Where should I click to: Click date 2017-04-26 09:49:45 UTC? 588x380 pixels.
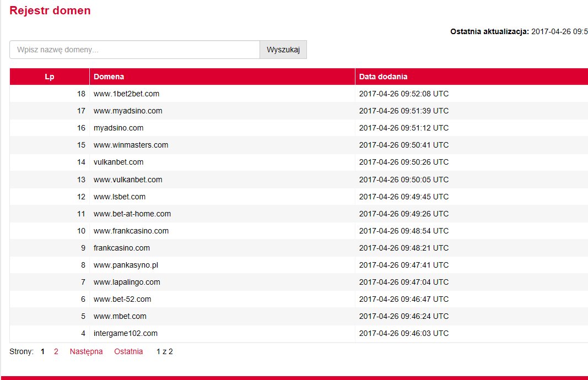pos(404,197)
